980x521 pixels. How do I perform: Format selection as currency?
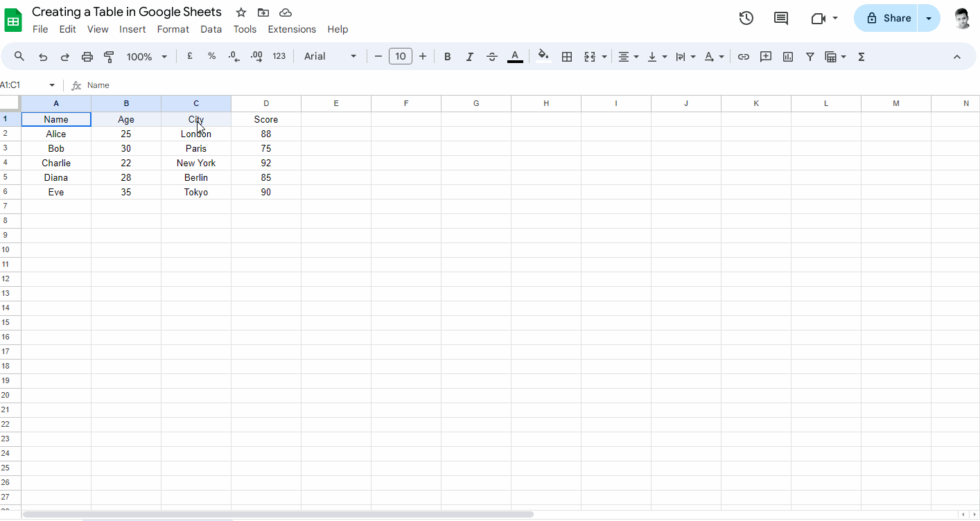189,56
